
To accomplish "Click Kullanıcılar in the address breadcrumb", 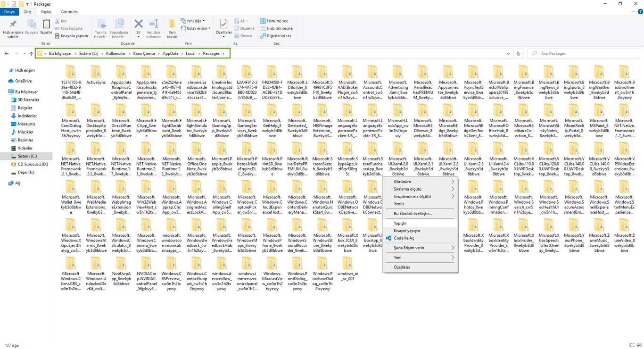I will (116, 53).
